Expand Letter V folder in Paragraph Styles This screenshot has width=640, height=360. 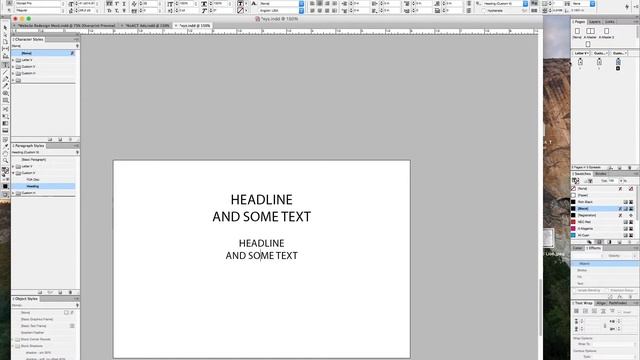[13, 167]
